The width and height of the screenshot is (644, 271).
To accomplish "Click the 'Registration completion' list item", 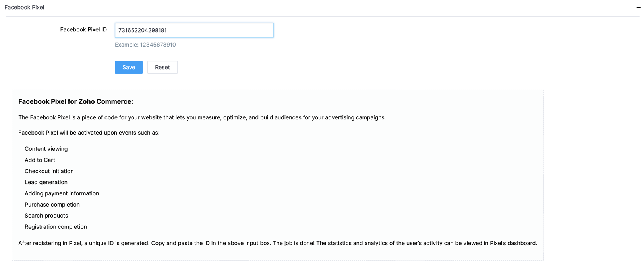I will pos(56,227).
